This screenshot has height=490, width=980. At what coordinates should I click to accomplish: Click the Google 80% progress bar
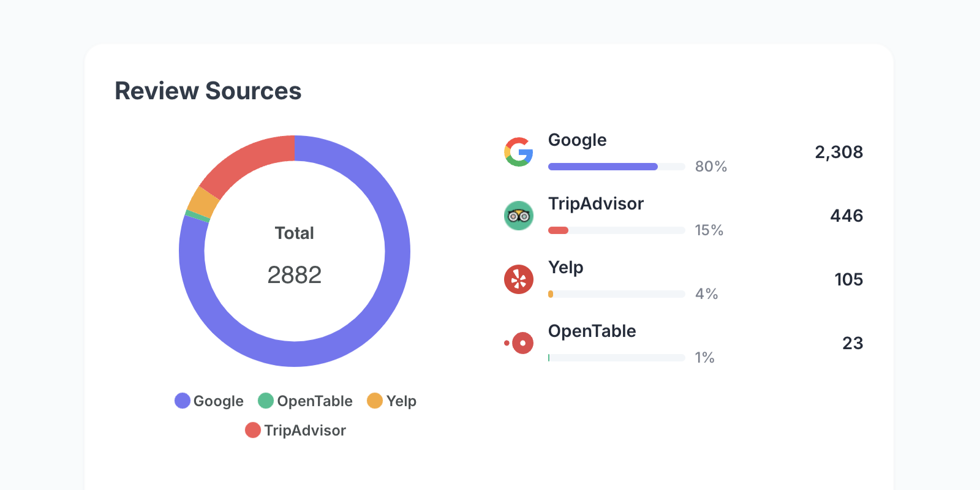[x=616, y=167]
